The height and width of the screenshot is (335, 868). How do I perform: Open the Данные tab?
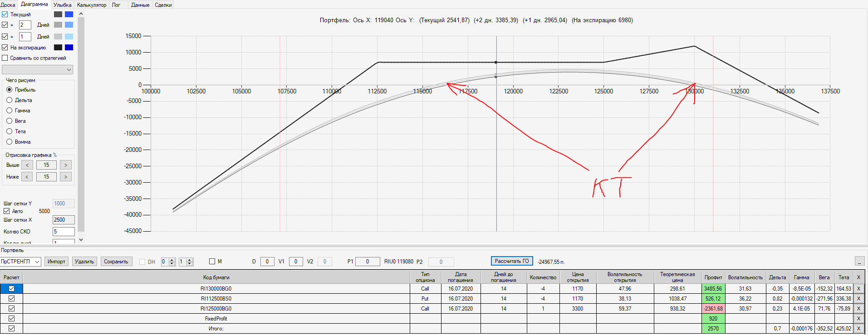click(x=140, y=5)
